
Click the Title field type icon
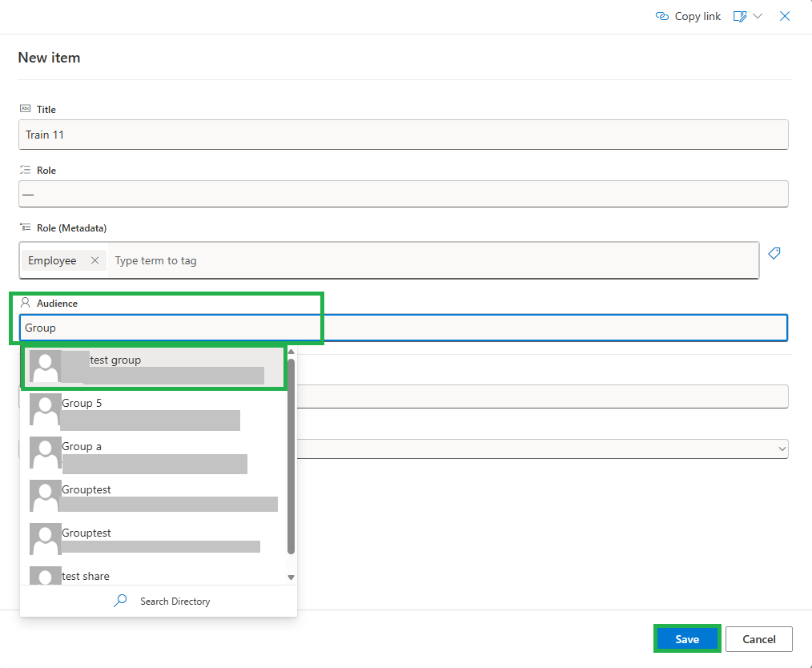tap(25, 109)
